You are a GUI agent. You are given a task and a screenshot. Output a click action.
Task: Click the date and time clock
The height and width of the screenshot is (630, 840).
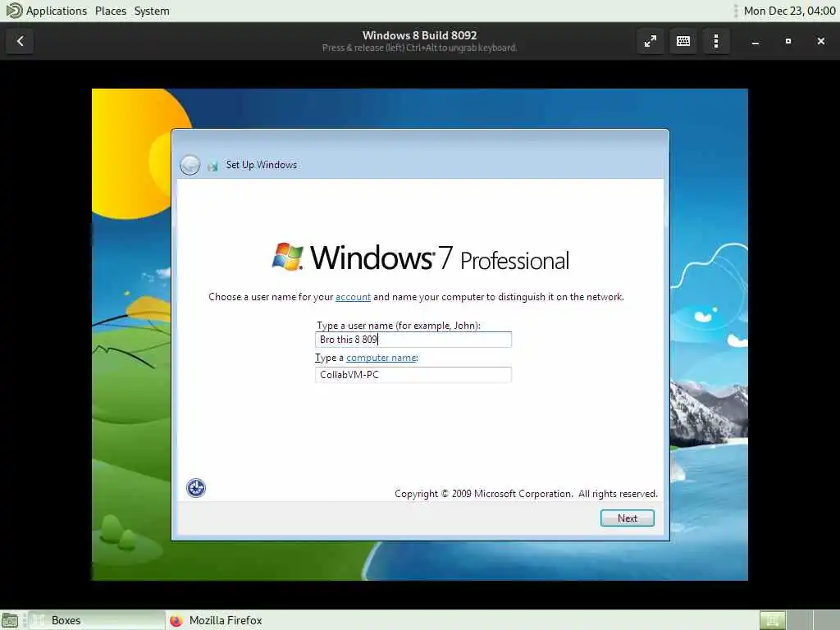789,11
